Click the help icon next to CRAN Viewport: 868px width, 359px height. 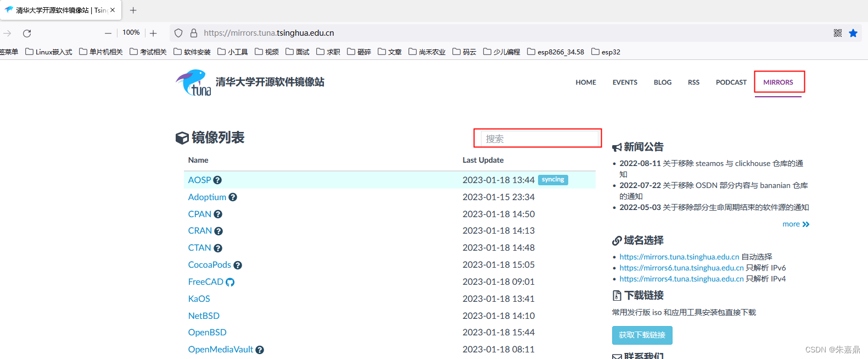(219, 231)
